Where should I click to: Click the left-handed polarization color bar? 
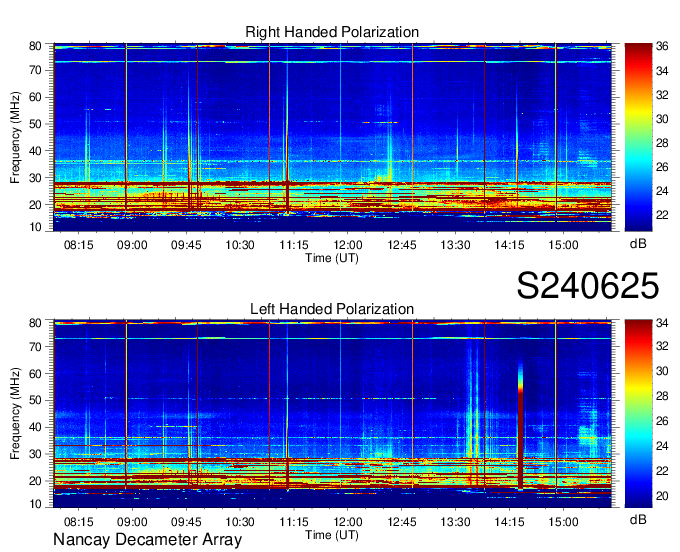coord(638,414)
